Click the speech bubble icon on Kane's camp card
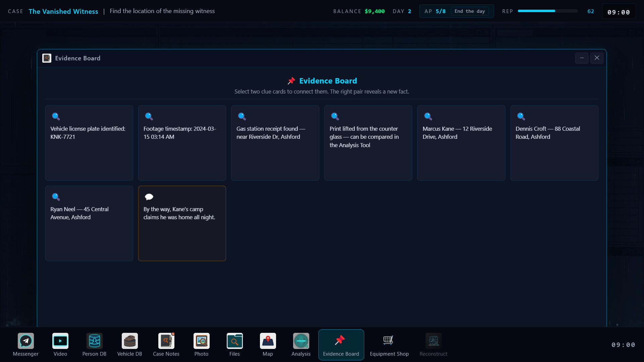 tap(149, 197)
